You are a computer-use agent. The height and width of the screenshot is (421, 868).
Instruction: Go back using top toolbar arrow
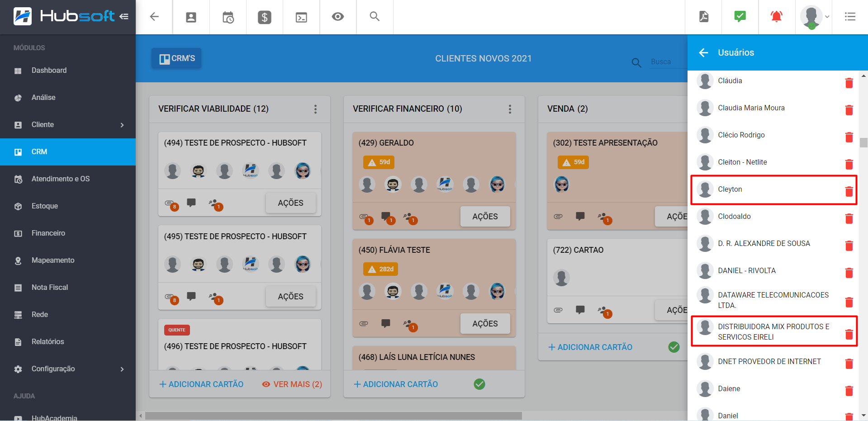[x=154, y=17]
